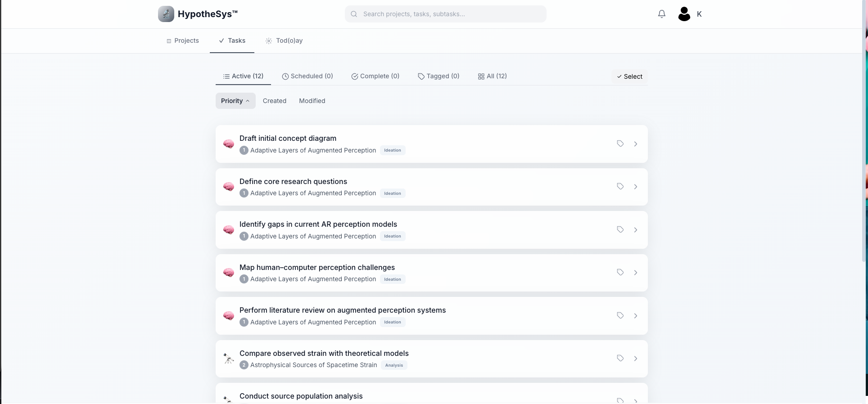
Task: Click brain icon of Define core research questions
Action: [x=229, y=187]
